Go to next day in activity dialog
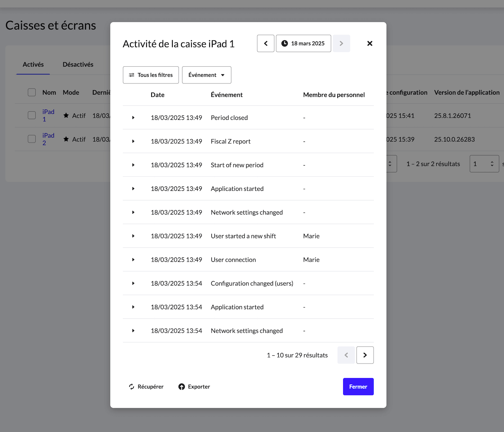 point(341,44)
